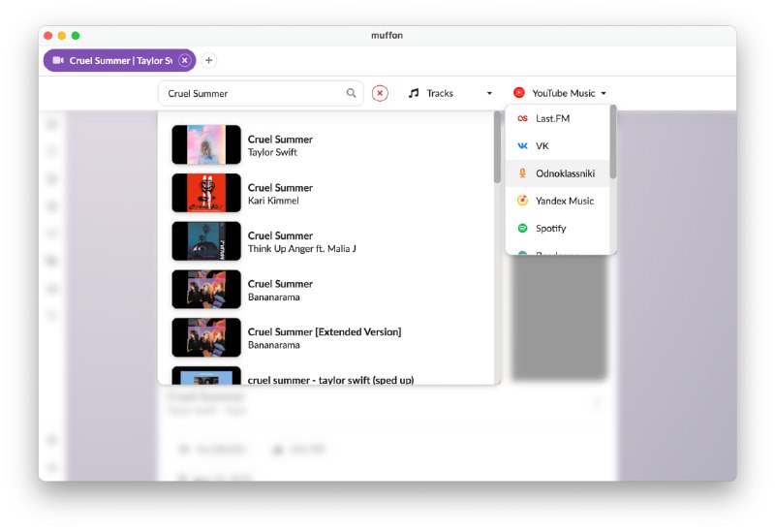This screenshot has width=775, height=532.
Task: Open Cruel Summer by Kari Kimmel result
Action: [326, 193]
